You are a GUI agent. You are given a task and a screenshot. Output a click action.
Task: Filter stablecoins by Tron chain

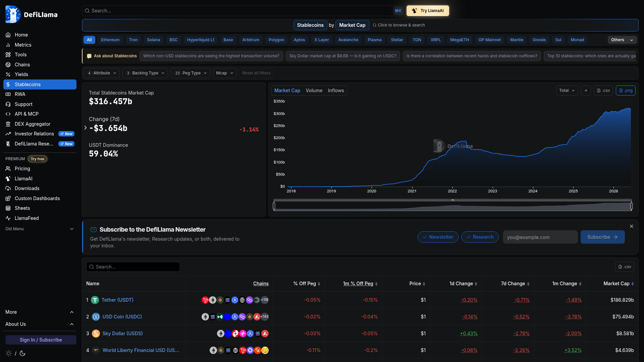pos(133,40)
